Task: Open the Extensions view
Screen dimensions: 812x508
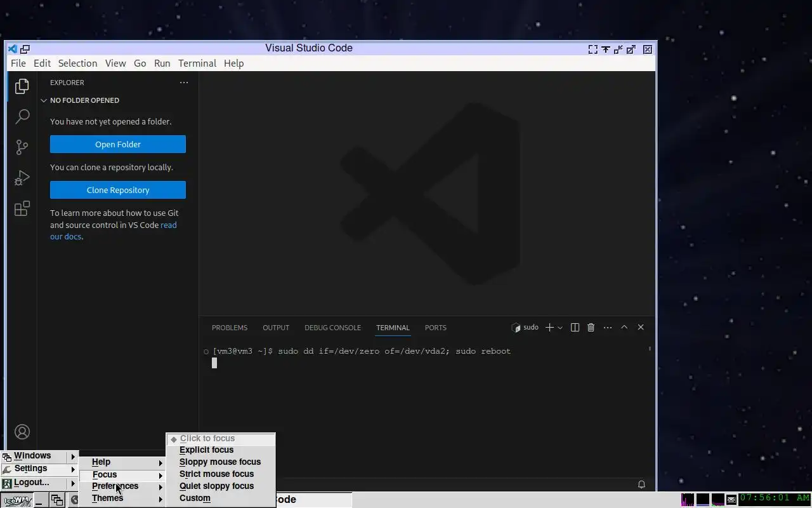Action: (x=22, y=208)
